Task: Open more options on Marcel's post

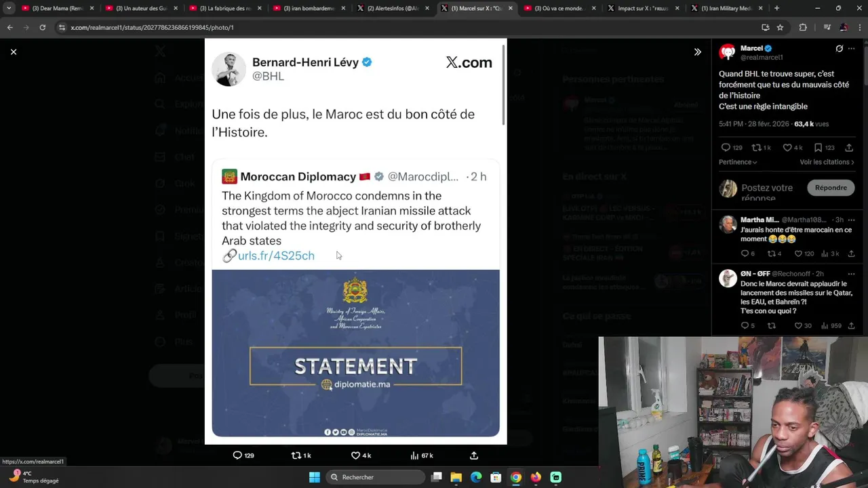Action: coord(852,49)
